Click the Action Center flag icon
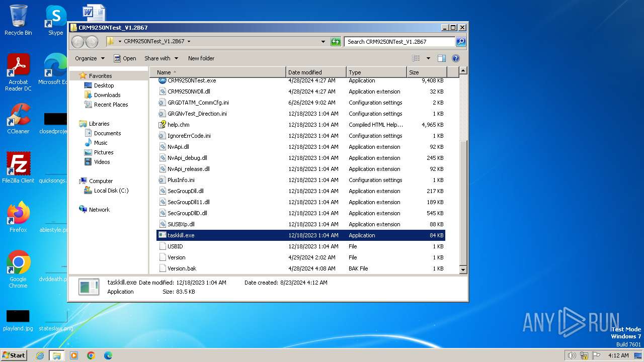 [x=596, y=355]
